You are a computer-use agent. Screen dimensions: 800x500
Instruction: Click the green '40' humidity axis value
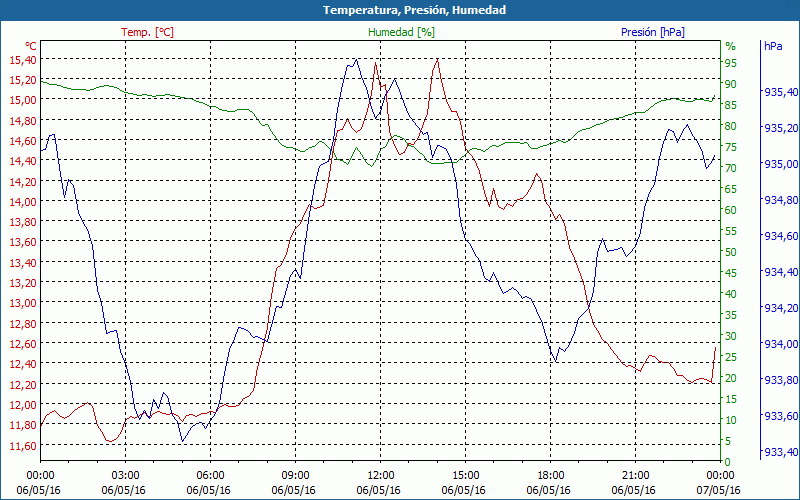coord(731,294)
